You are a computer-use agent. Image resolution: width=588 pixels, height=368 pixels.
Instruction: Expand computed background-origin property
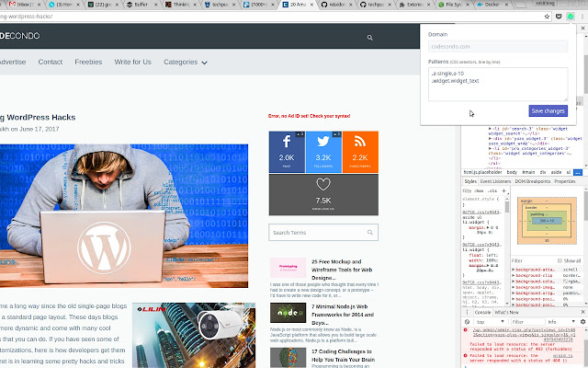[514, 293]
